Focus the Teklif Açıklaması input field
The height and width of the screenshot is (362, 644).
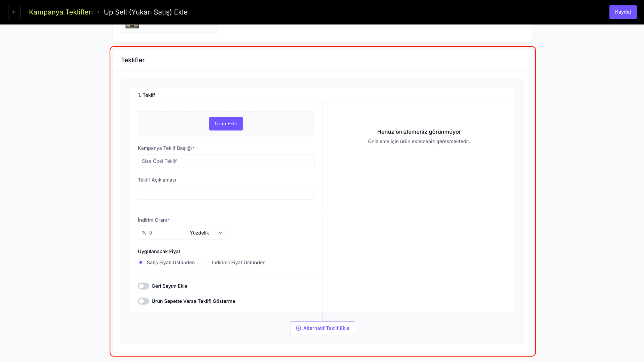coord(226,193)
